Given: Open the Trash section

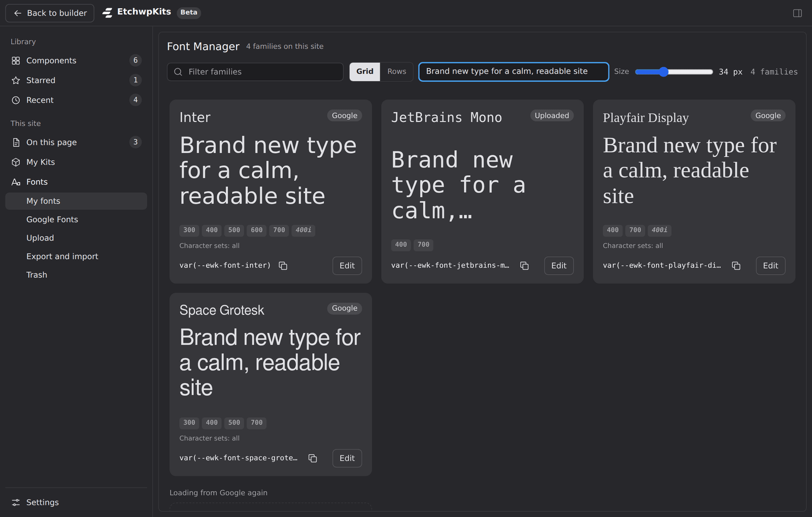Looking at the screenshot, I should point(76,274).
